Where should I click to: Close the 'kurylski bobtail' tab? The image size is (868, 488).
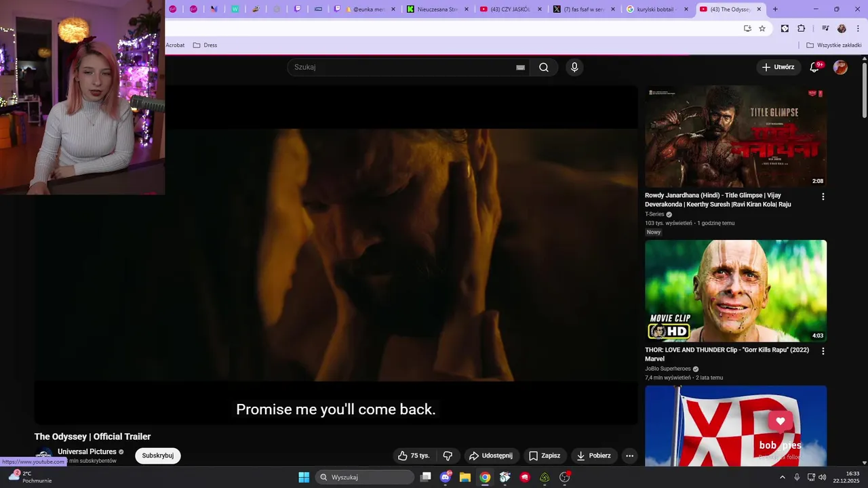click(686, 9)
